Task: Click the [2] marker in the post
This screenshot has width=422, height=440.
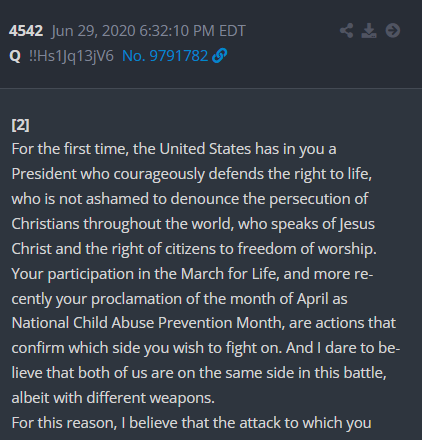Action: [x=20, y=125]
